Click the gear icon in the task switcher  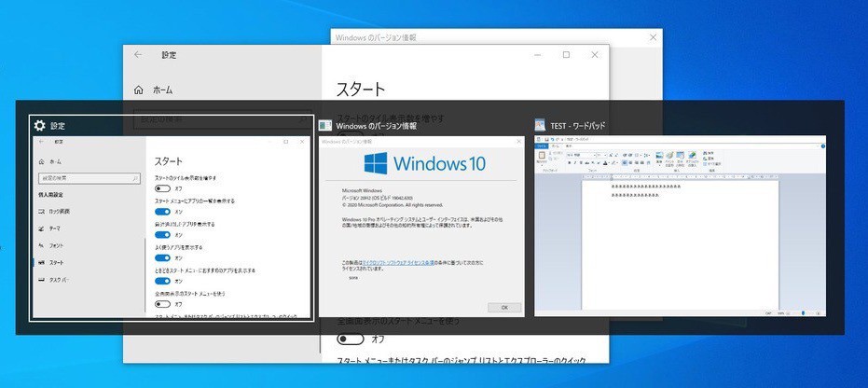click(40, 126)
